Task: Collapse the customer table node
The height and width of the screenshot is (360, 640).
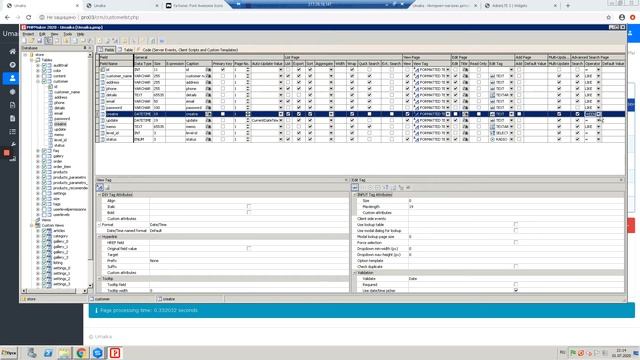Action: click(x=38, y=81)
